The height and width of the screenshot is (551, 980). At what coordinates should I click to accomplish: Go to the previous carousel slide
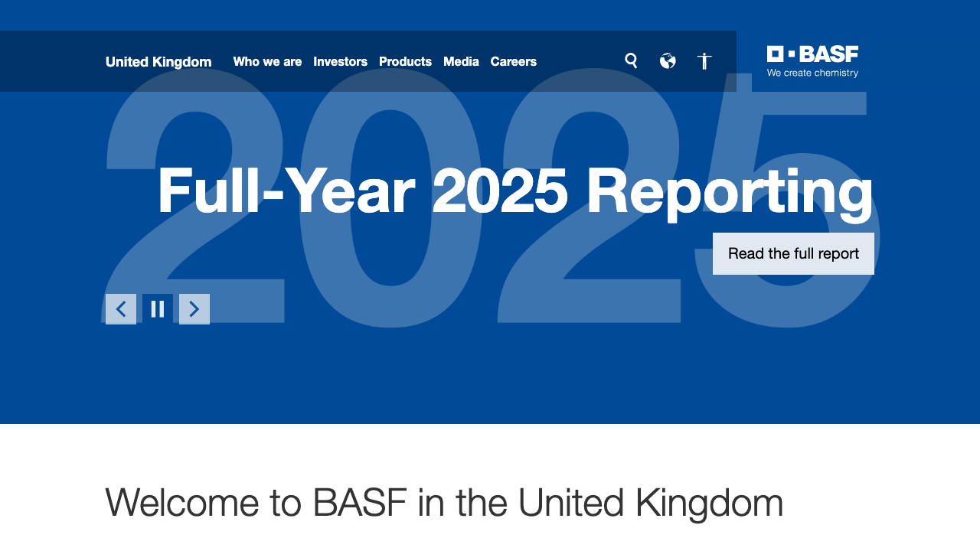[x=120, y=309]
